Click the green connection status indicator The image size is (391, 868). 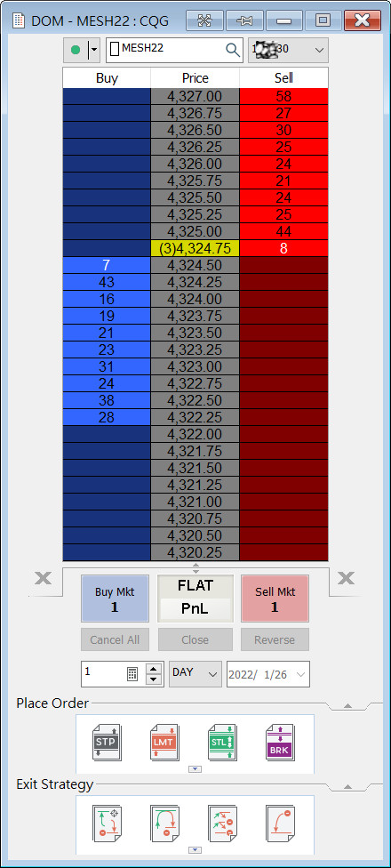coord(76,50)
